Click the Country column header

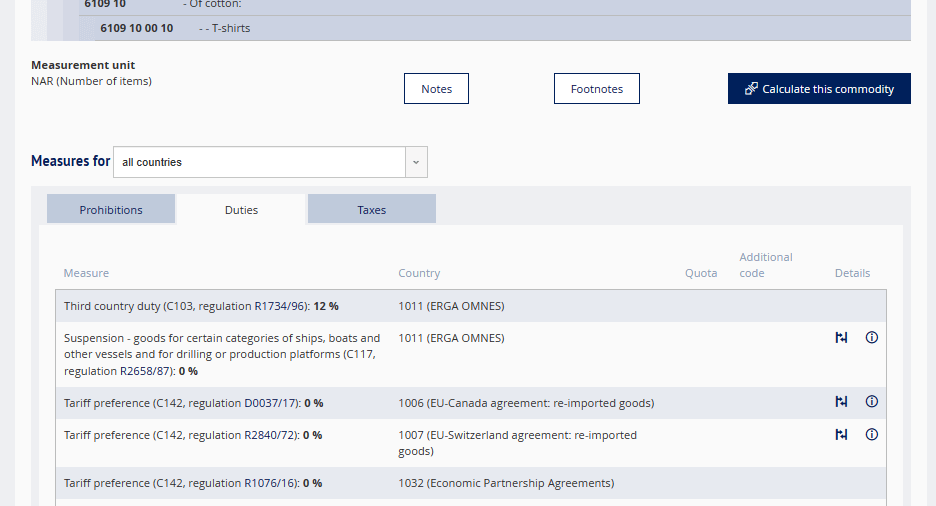(x=419, y=273)
